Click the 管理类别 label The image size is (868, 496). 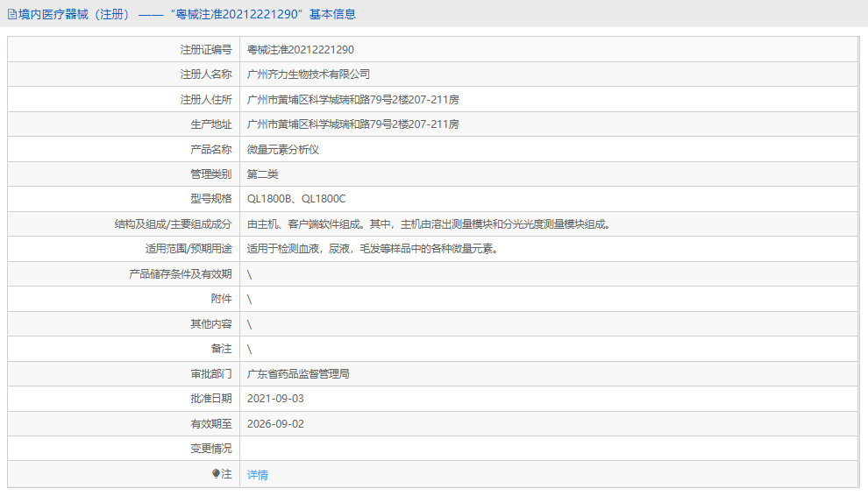211,174
